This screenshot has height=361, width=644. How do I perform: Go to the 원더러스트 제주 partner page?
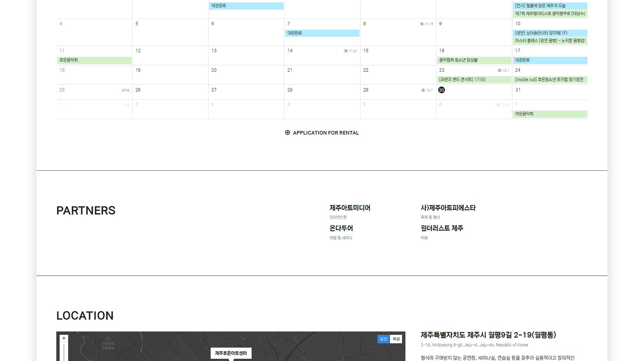pos(442,228)
